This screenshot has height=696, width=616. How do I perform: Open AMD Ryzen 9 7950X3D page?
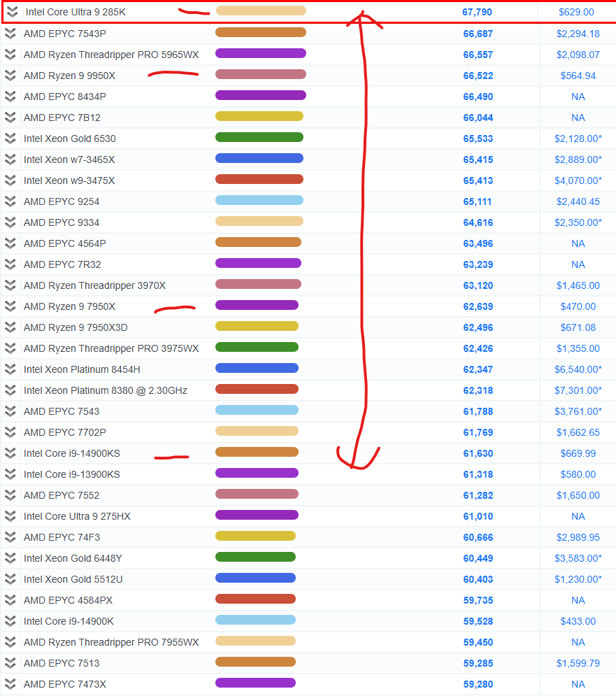pyautogui.click(x=76, y=327)
